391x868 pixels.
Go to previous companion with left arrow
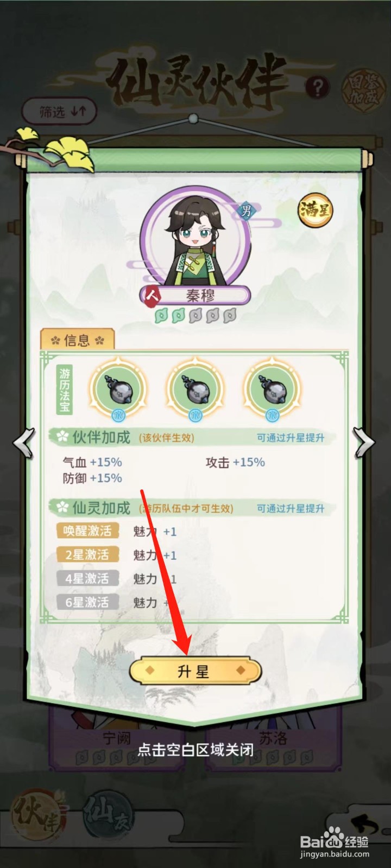[24, 443]
